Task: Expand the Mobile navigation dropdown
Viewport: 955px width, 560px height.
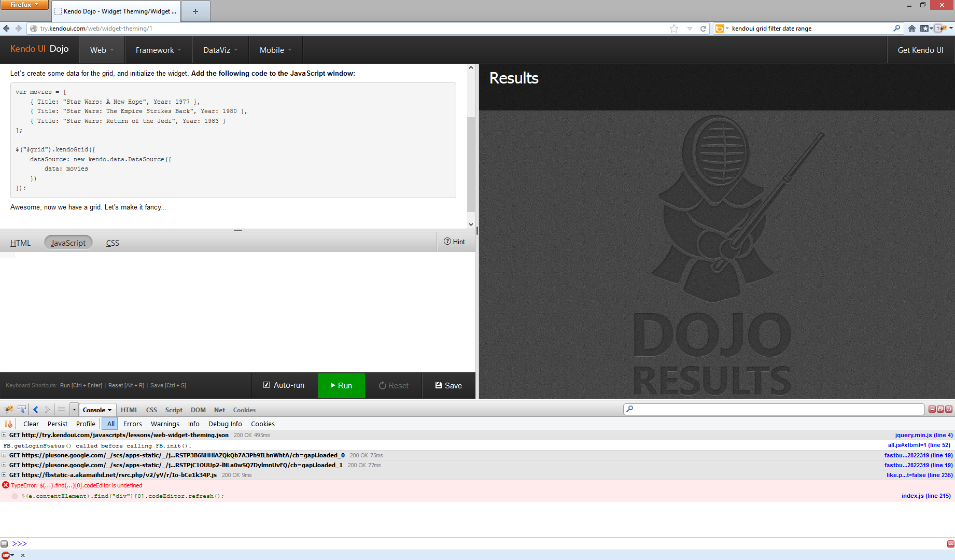Action: tap(276, 50)
